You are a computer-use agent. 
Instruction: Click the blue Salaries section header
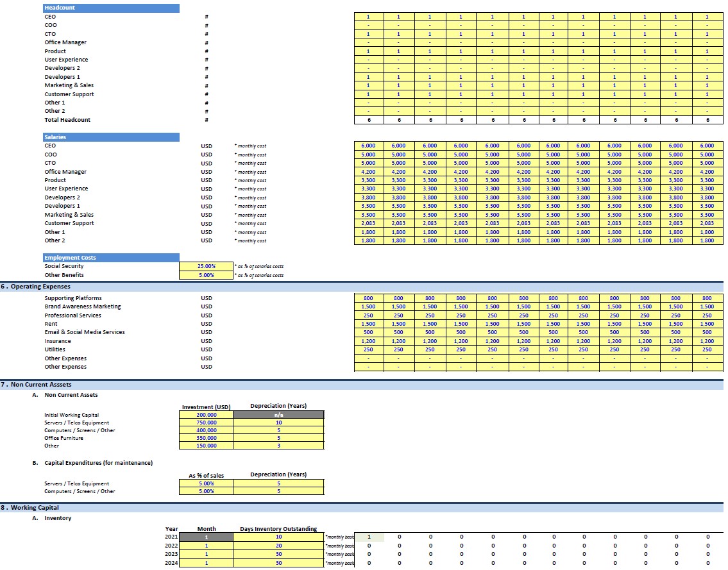(x=111, y=137)
